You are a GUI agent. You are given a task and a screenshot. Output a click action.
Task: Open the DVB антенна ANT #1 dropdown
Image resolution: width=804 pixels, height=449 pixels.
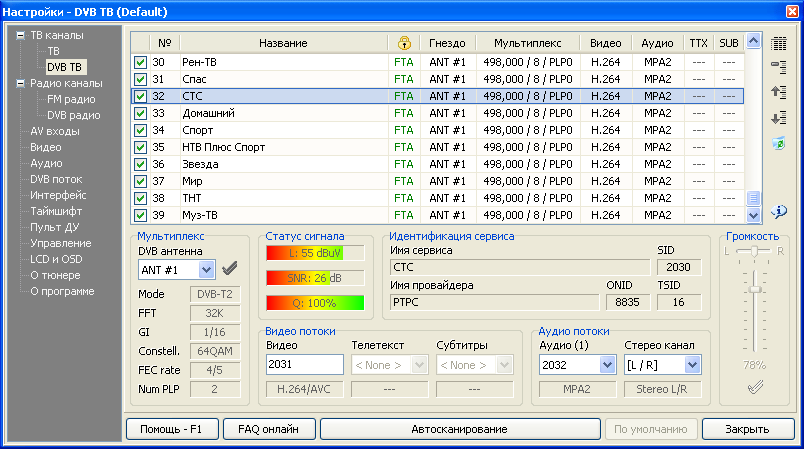[x=207, y=269]
